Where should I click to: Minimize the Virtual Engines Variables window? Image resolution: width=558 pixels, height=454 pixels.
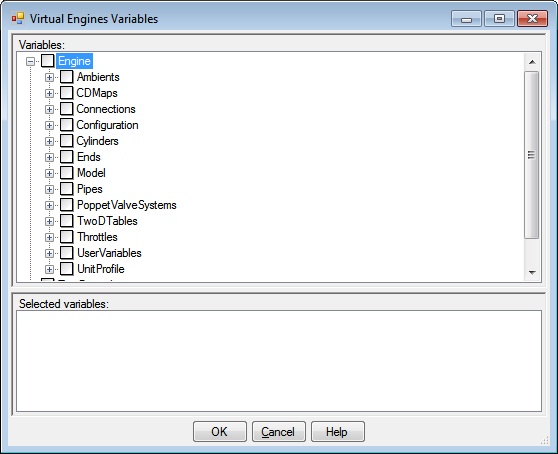[x=466, y=19]
